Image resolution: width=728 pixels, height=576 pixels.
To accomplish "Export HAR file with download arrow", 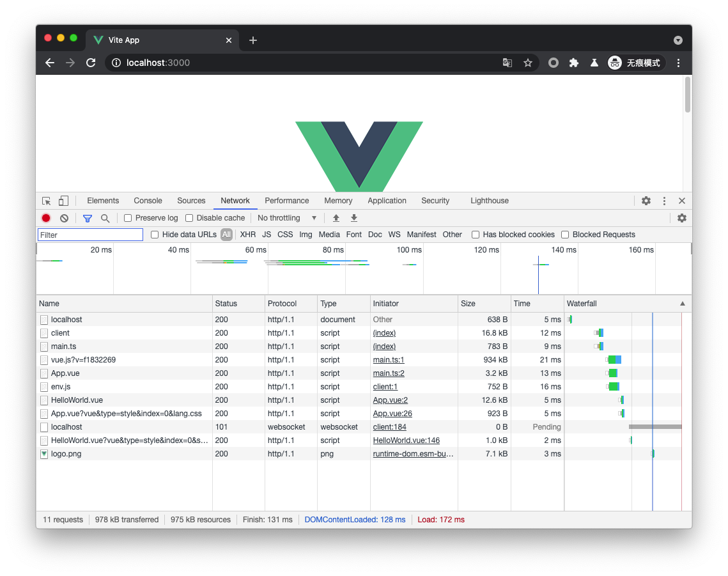I will point(354,218).
